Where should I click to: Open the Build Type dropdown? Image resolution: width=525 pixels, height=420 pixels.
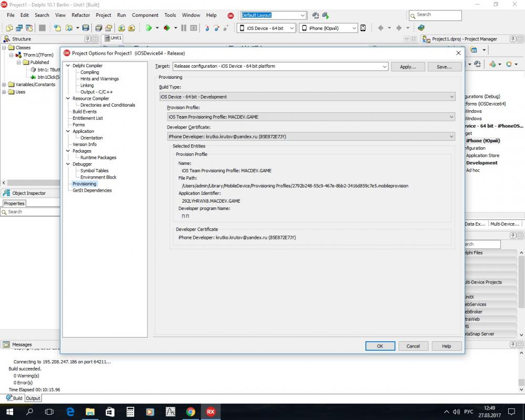[451, 97]
